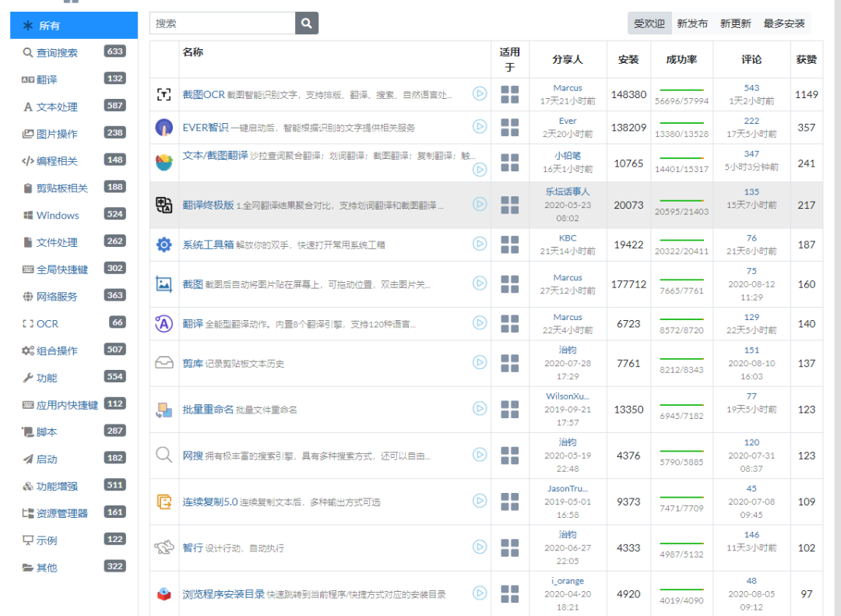Viewport: 841px width, 616px height.
Task: Click the 截图OCR action icon
Action: tap(164, 94)
